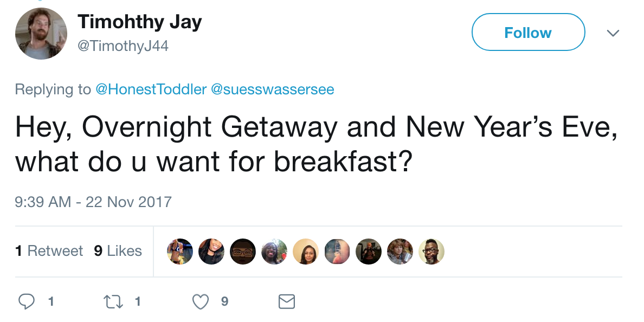The image size is (644, 322).
Task: View the 1 Retweet list
Action: point(49,250)
